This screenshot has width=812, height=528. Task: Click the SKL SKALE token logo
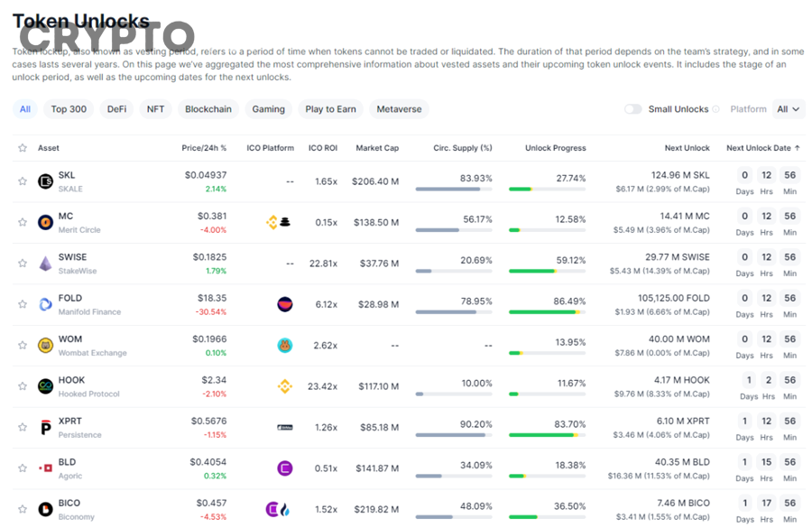pos(46,181)
